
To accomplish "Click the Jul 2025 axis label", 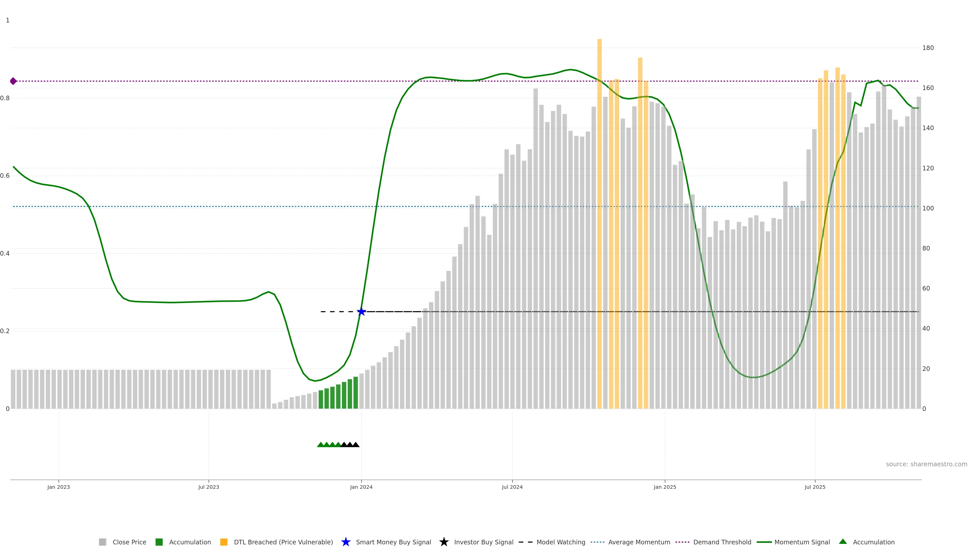I will [x=815, y=487].
